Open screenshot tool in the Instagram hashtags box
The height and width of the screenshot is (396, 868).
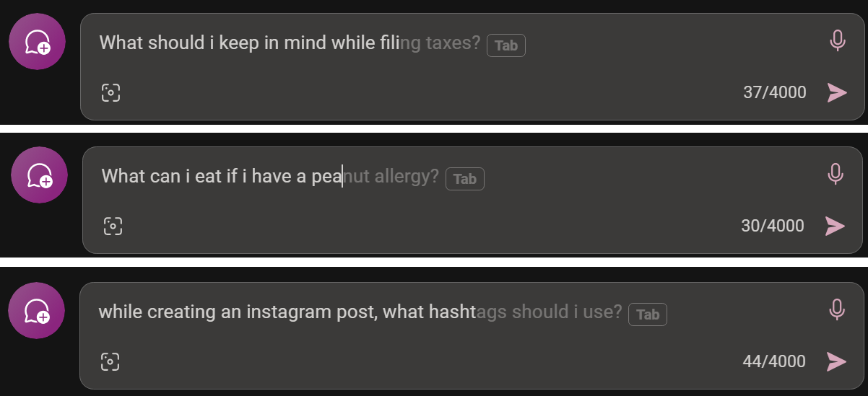(110, 361)
